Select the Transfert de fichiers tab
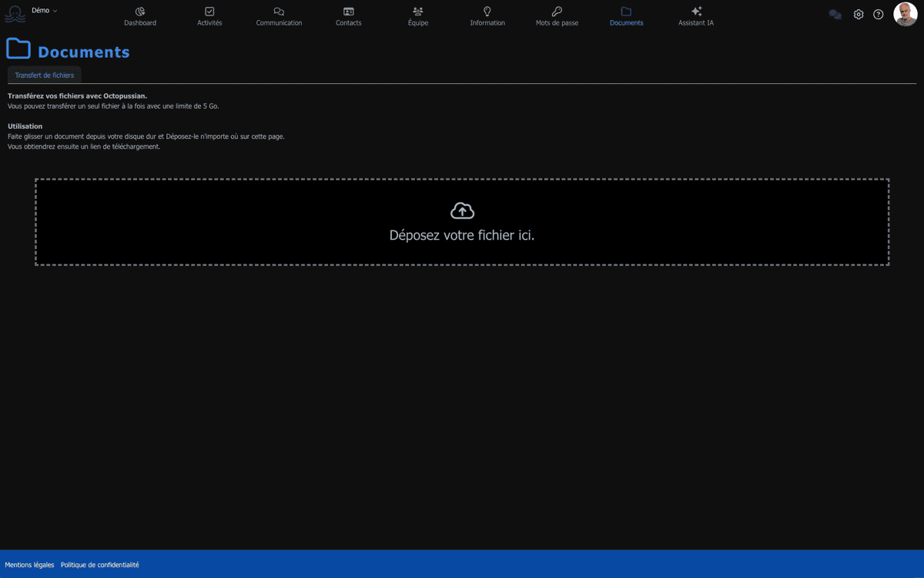This screenshot has width=924, height=578. point(45,76)
